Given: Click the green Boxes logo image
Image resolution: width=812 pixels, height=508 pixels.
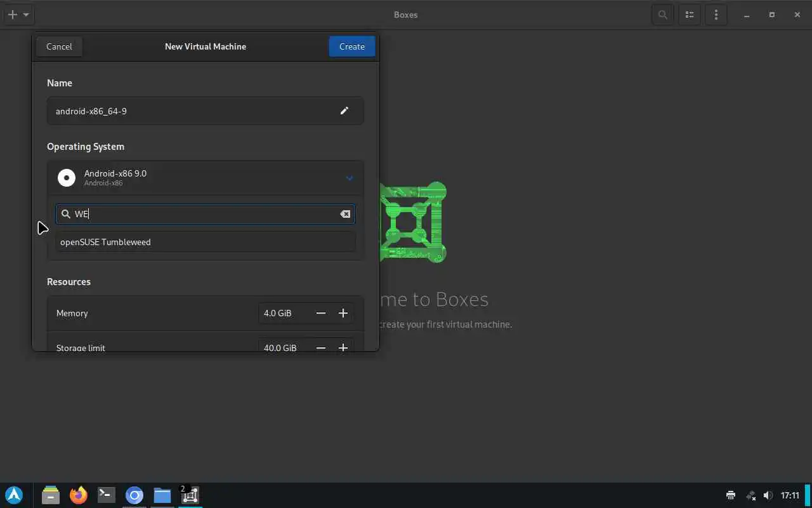Looking at the screenshot, I should [413, 222].
